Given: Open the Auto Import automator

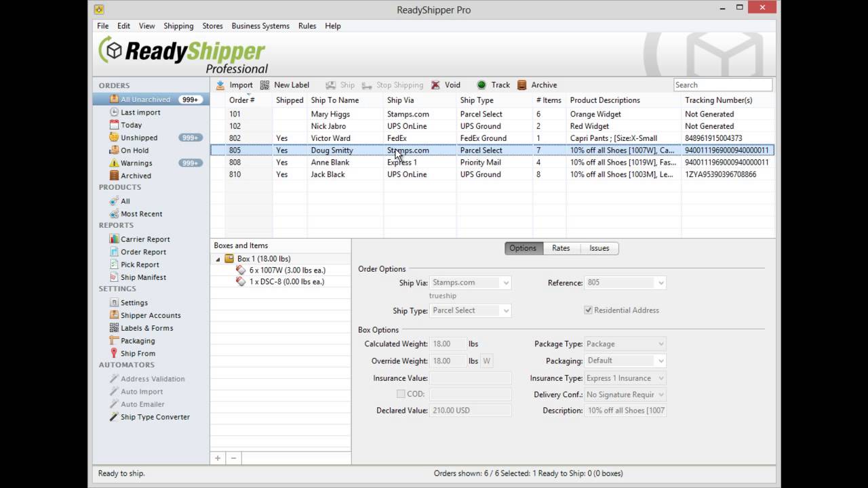Looking at the screenshot, I should click(x=142, y=392).
